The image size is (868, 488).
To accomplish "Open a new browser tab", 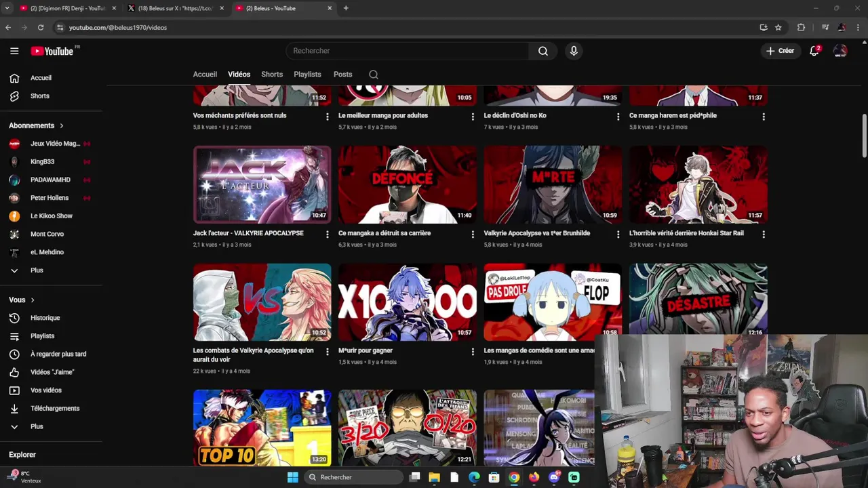I will (346, 8).
